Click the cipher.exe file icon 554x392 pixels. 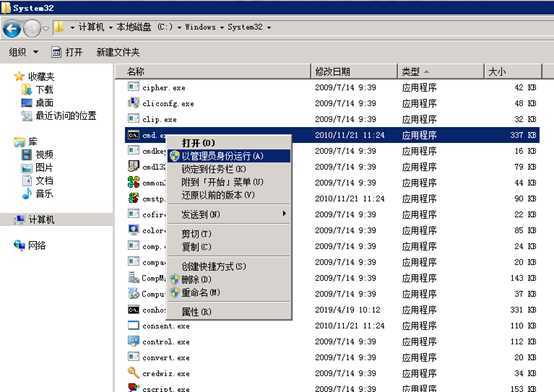click(134, 87)
